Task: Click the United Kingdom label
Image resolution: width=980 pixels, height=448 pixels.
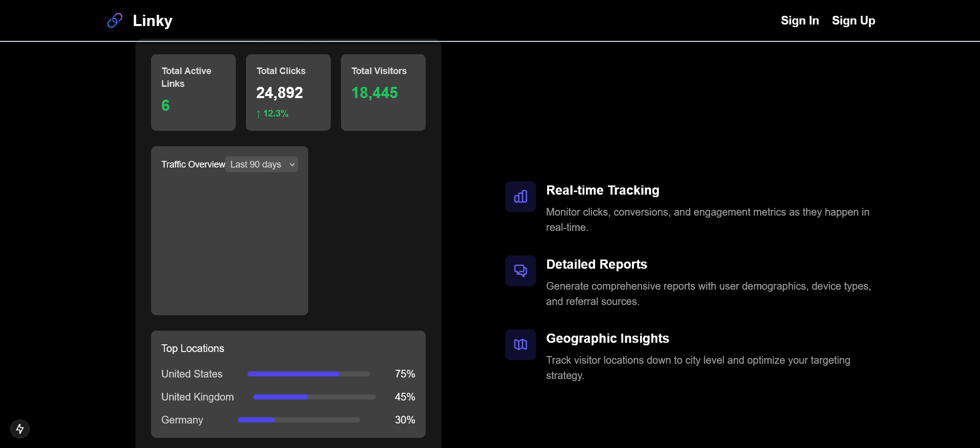Action: [x=198, y=397]
